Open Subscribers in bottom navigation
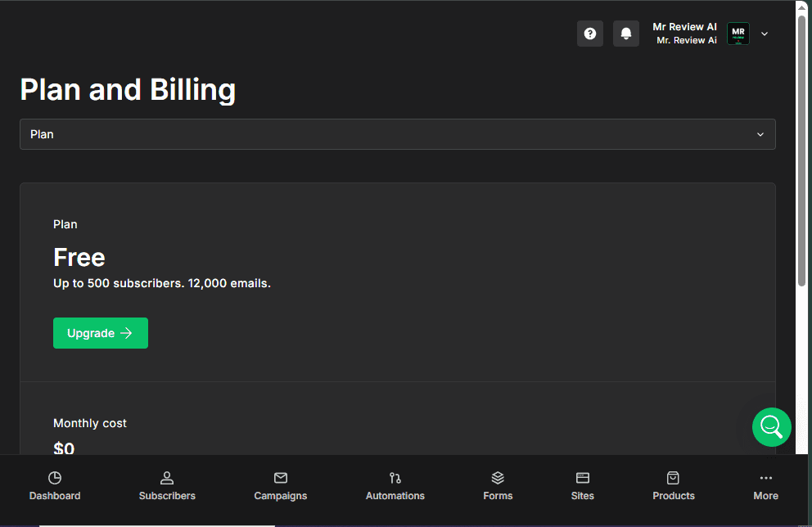 pos(167,486)
